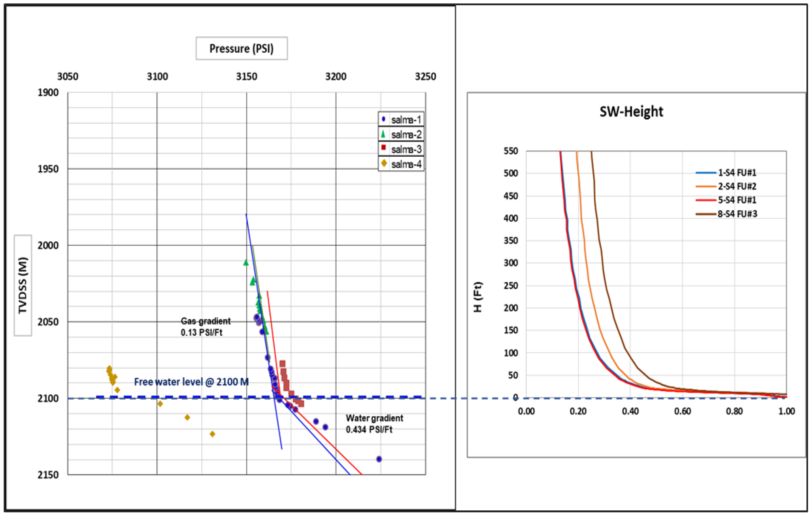Click the salma-4 gold diamond legend marker
This screenshot has width=812, height=517.
click(x=384, y=163)
